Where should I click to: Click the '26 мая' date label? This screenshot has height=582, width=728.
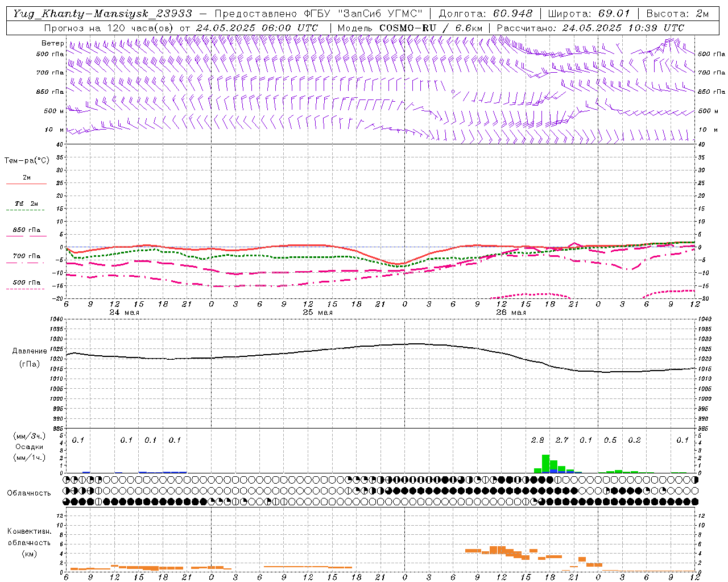click(511, 313)
